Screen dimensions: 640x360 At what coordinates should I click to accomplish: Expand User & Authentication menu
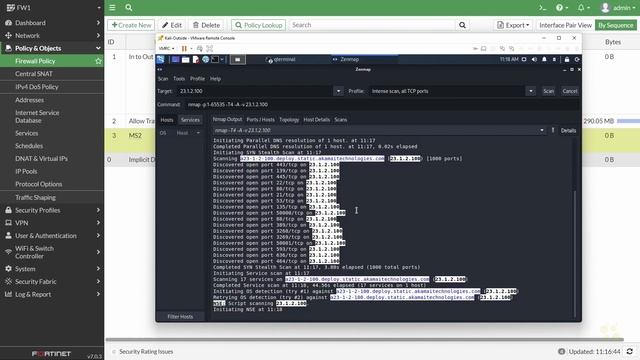tap(52, 236)
